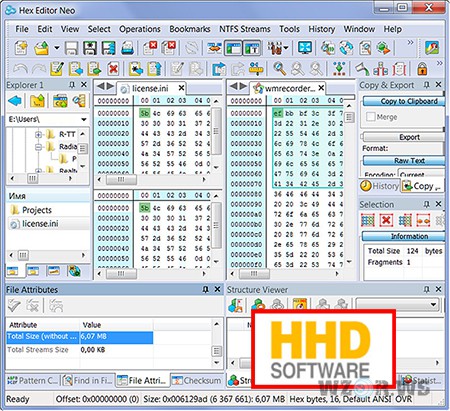The width and height of the screenshot is (450, 411).
Task: Expand the first toolbar overflow chevron
Action: pyautogui.click(x=410, y=42)
